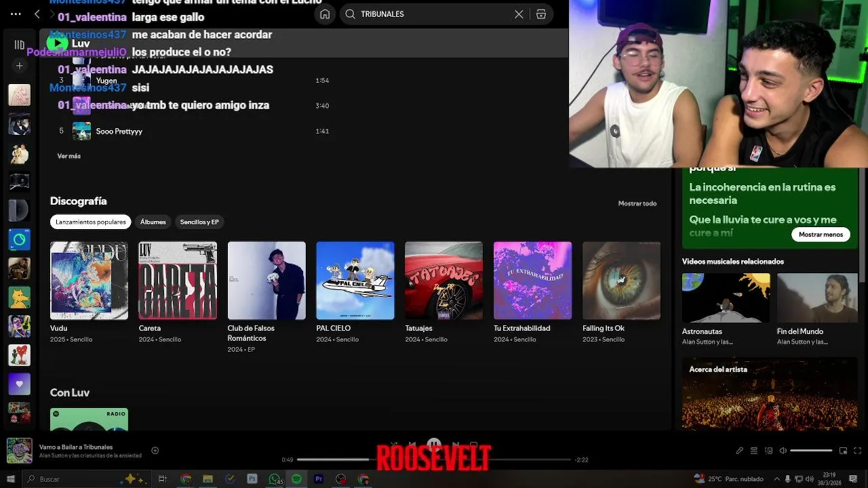This screenshot has width=868, height=488.
Task: Open Task View on the taskbar
Action: pyautogui.click(x=163, y=479)
